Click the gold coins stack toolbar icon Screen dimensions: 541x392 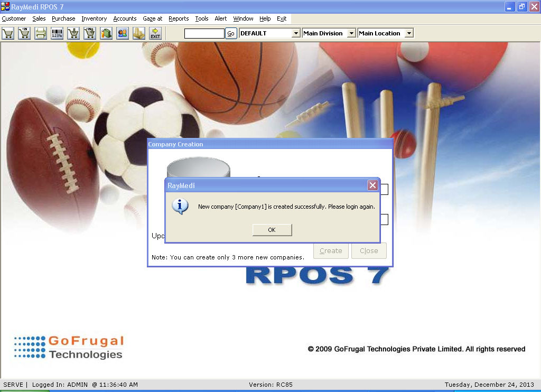139,33
